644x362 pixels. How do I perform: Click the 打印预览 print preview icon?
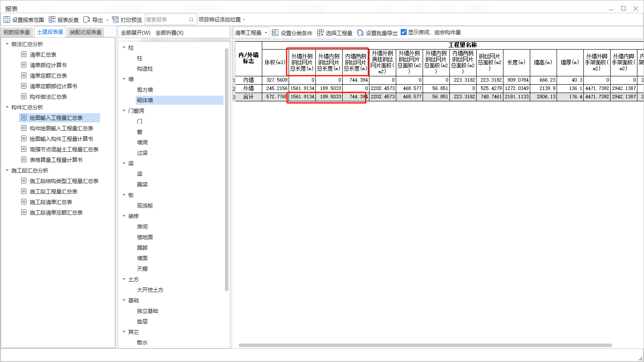pos(116,20)
